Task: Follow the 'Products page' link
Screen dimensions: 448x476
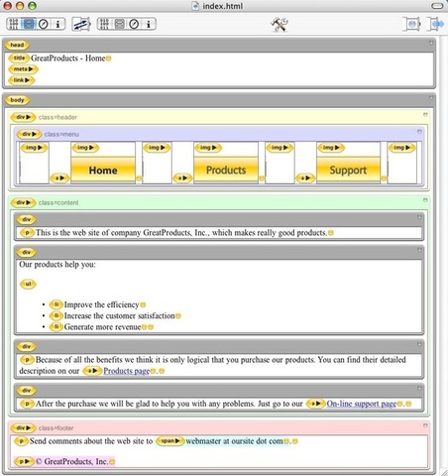Action: coord(127,371)
